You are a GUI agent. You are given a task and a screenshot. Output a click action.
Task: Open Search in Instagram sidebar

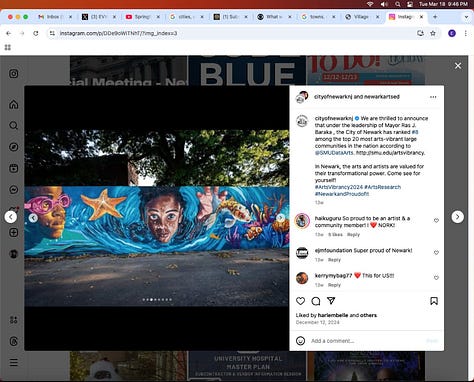14,126
